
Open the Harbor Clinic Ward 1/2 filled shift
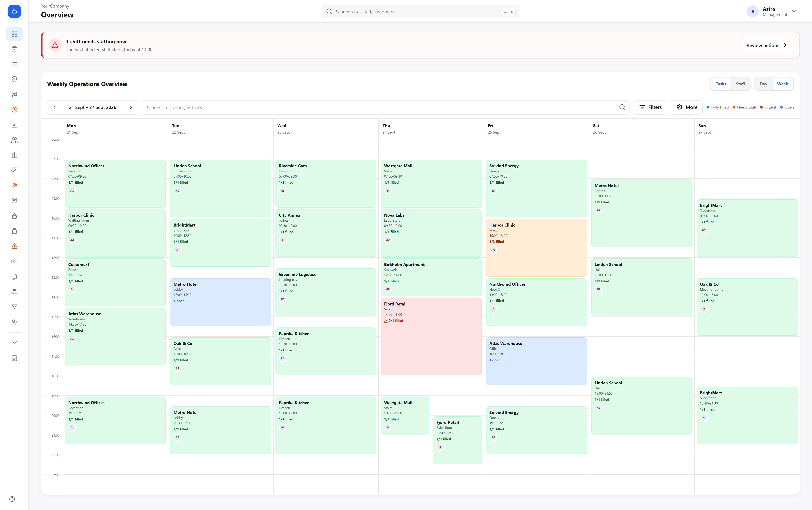pos(536,248)
